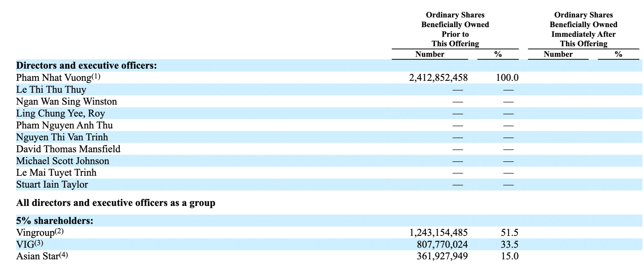Click the "Directors and executive officers:" heading

(x=86, y=66)
